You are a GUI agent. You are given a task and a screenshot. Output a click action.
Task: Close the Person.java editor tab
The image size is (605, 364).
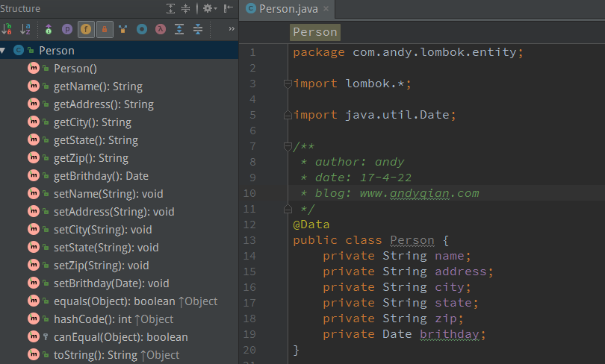click(x=326, y=8)
